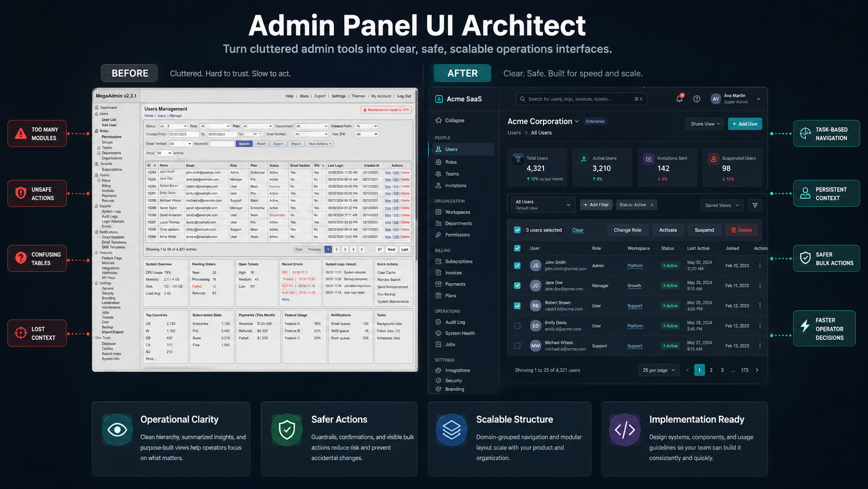
Task: Open the notifications bell icon
Action: (679, 99)
